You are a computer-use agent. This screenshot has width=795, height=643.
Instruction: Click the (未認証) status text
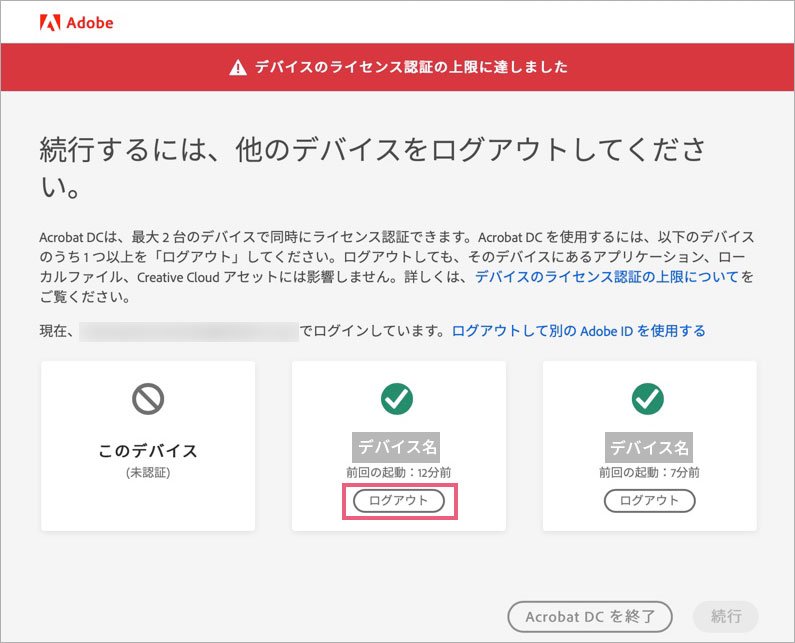148,473
